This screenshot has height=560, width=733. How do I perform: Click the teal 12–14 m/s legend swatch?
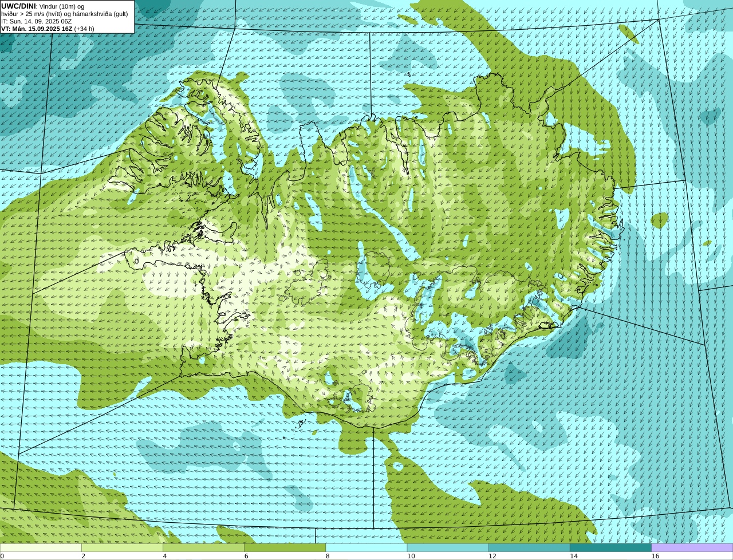(529, 548)
